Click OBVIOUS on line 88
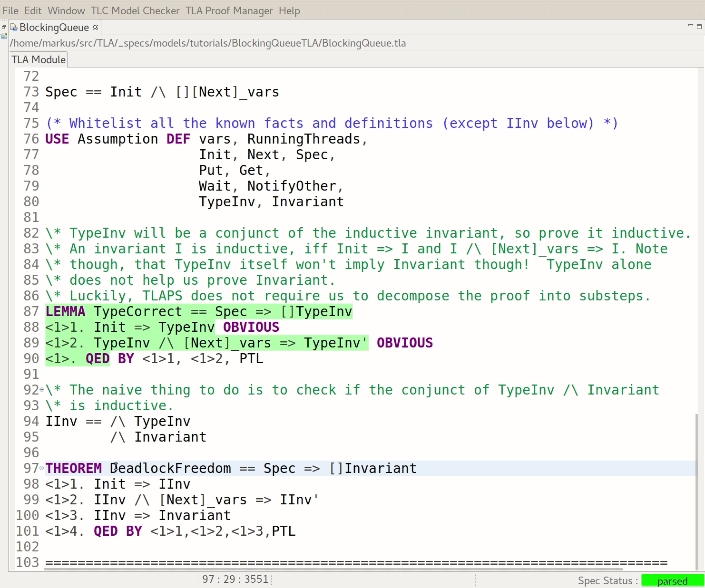Viewport: 705px width, 588px height. coord(251,328)
